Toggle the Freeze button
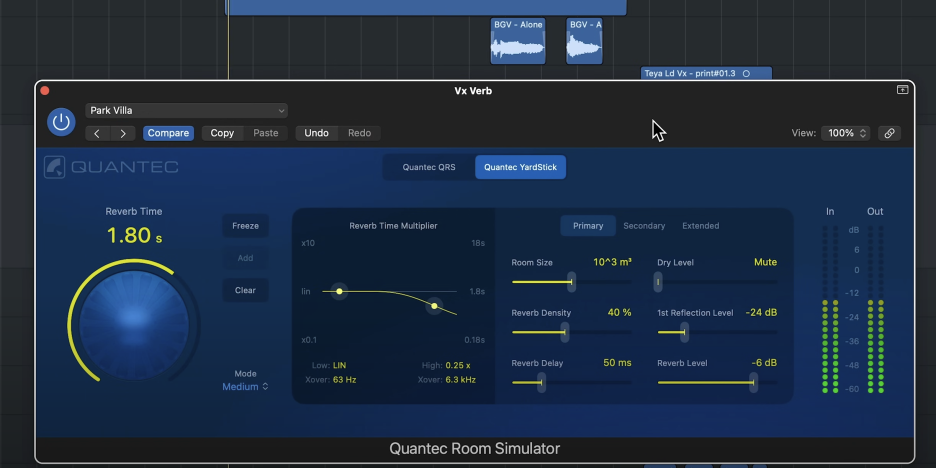This screenshot has width=936, height=468. [245, 226]
